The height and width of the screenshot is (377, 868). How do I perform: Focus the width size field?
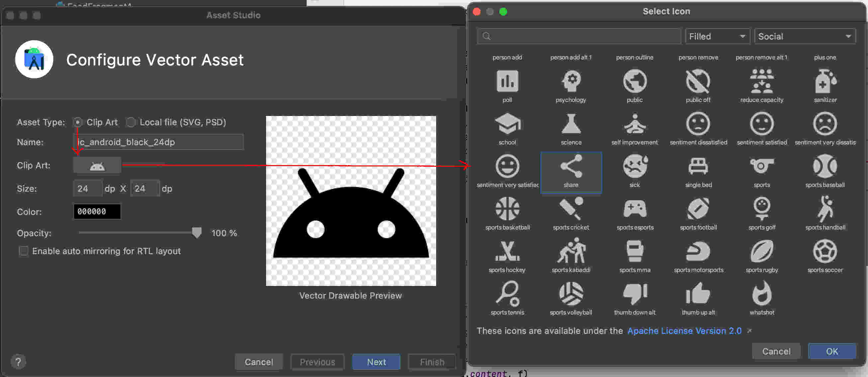pyautogui.click(x=88, y=188)
